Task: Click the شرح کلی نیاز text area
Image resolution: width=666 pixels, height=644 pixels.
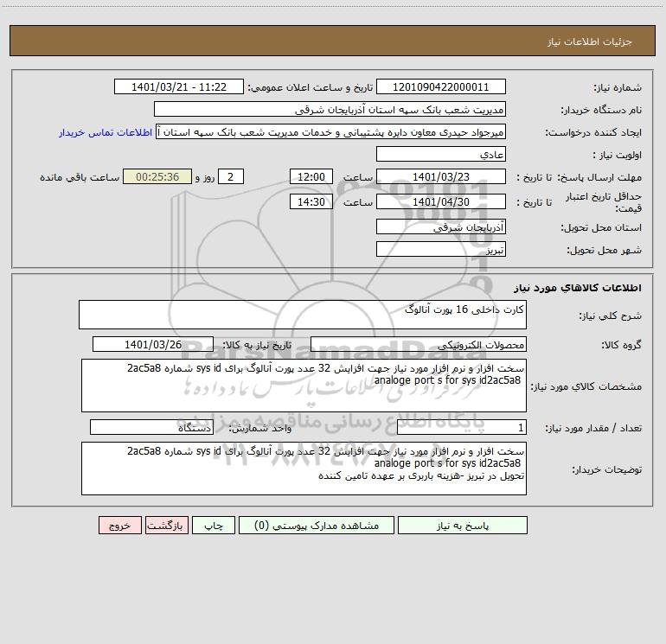Action: [x=303, y=315]
